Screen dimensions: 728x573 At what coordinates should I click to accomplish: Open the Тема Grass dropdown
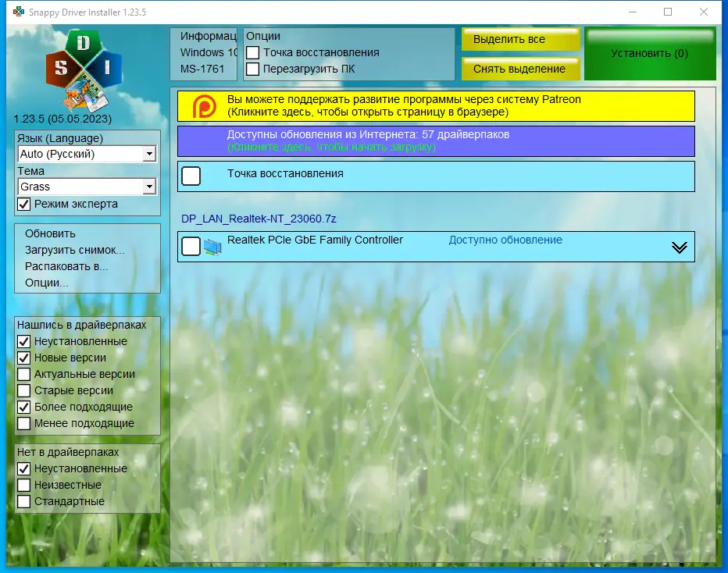click(87, 187)
